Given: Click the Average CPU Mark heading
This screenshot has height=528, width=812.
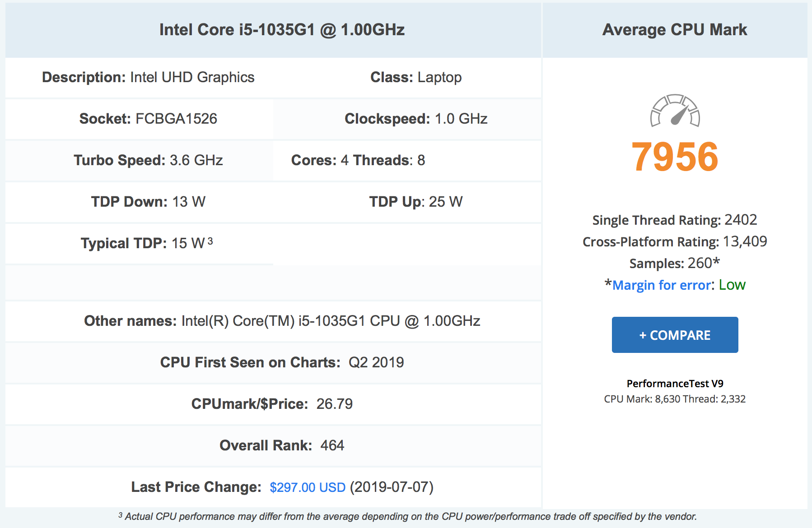Looking at the screenshot, I should [675, 30].
